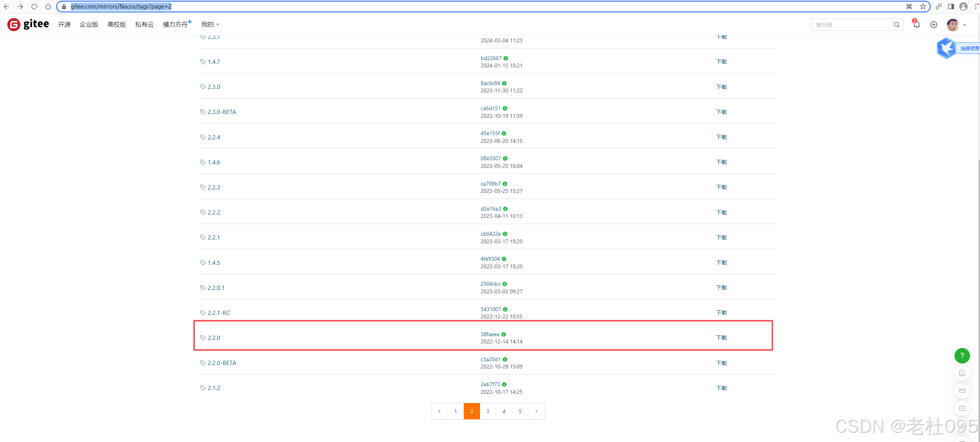Go to pagination page 4
The width and height of the screenshot is (980, 442).
504,411
